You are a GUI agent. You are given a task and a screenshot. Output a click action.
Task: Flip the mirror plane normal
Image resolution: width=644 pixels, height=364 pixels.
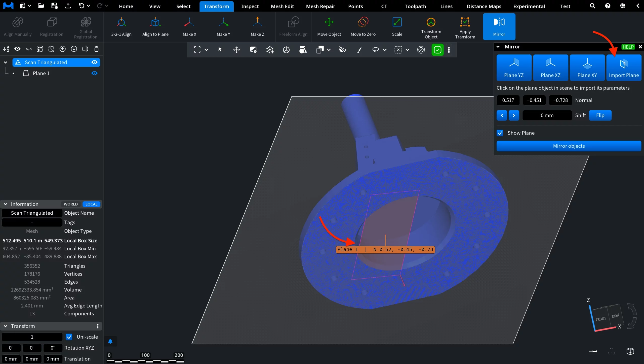(600, 115)
